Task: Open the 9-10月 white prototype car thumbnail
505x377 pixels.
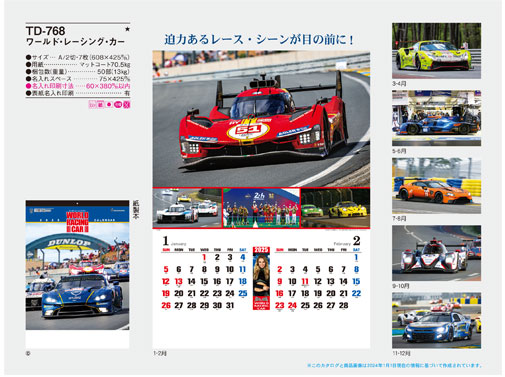Action: pos(436,253)
